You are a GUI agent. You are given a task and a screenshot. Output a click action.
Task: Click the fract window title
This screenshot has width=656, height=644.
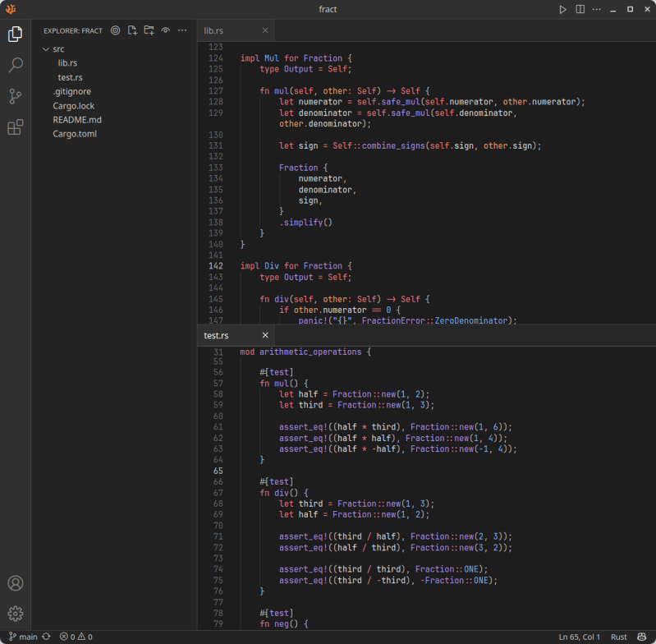328,9
